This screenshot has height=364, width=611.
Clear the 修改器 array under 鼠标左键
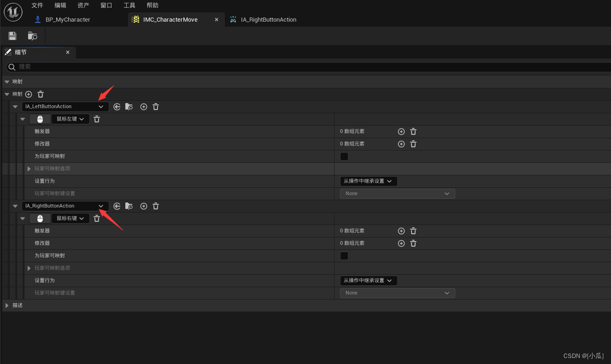(x=413, y=144)
